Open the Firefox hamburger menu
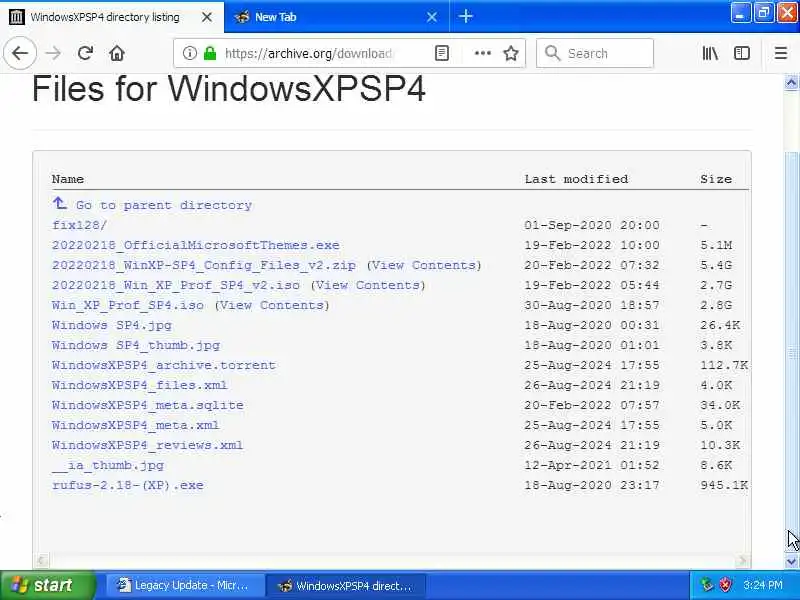The height and width of the screenshot is (600, 800). pyautogui.click(x=781, y=53)
